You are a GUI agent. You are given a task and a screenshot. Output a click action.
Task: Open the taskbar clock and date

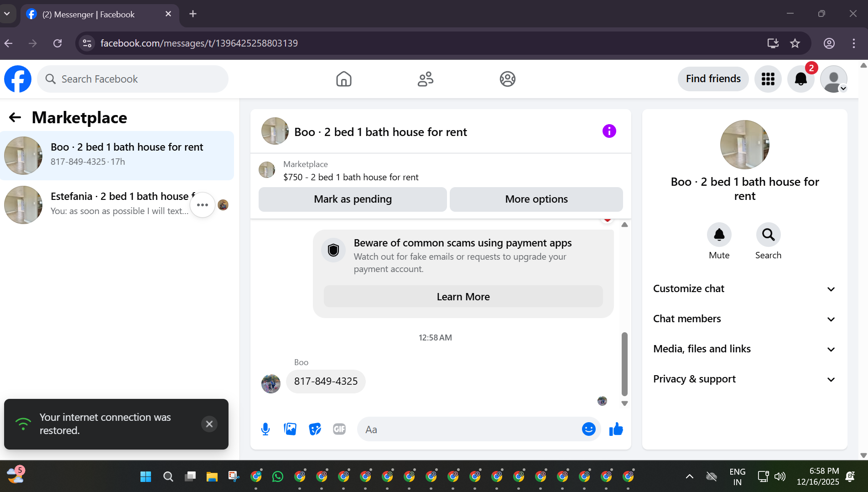pos(818,476)
